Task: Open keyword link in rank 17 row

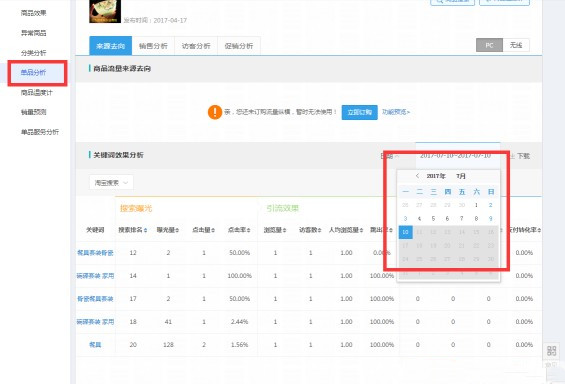Action: click(x=95, y=299)
